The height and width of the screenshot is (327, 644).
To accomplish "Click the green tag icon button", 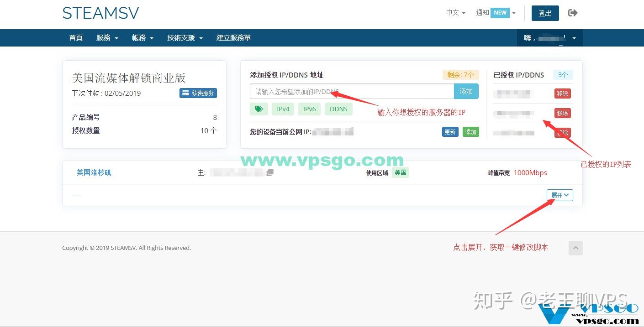I will point(259,109).
